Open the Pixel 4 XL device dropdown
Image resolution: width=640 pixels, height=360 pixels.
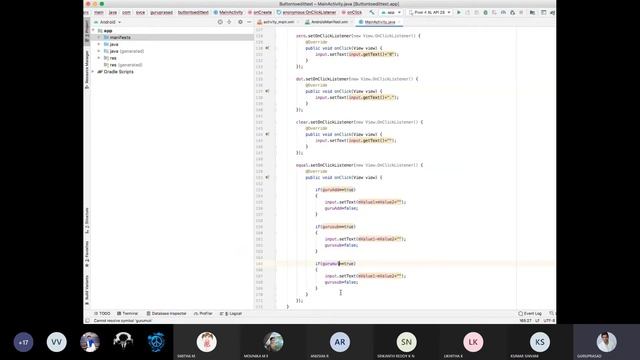430,12
